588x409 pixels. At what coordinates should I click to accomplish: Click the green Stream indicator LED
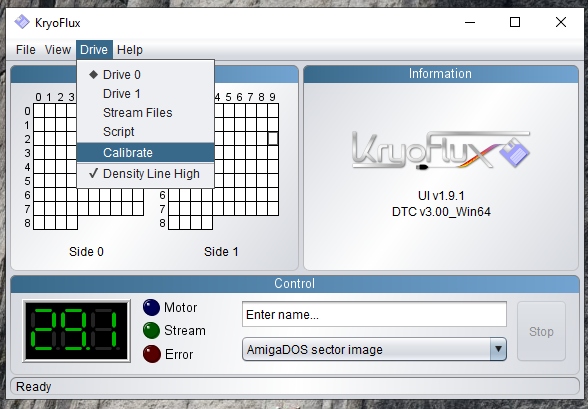click(x=152, y=331)
